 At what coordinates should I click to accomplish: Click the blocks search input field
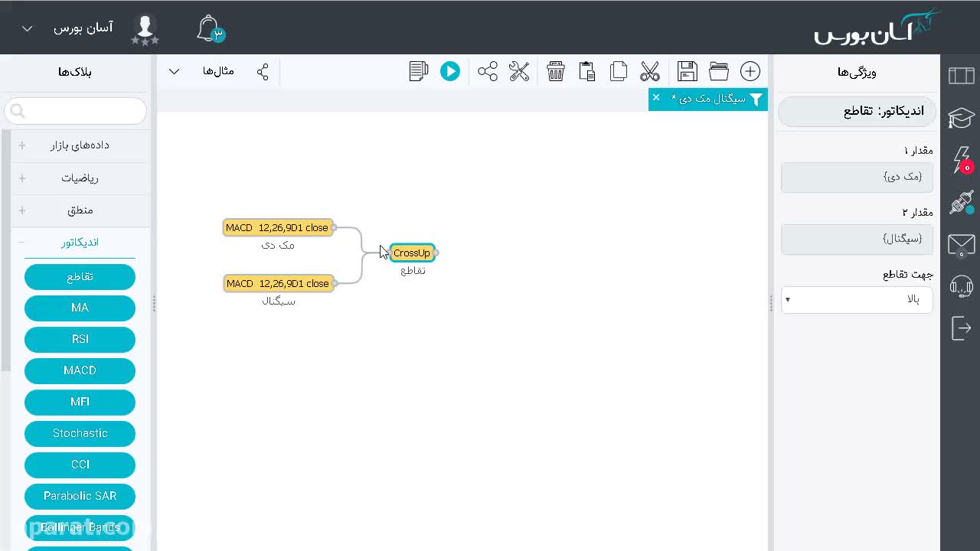pos(75,111)
